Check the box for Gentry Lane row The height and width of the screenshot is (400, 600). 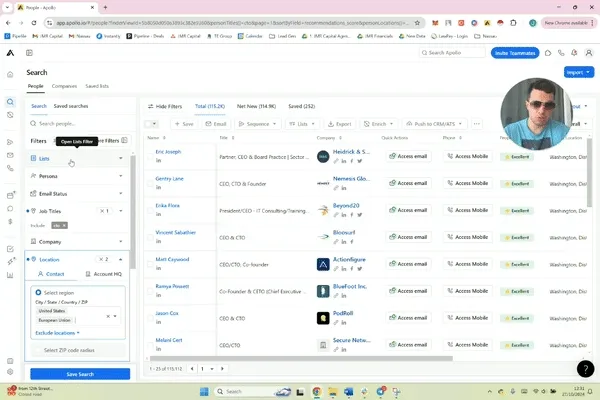[x=150, y=183]
